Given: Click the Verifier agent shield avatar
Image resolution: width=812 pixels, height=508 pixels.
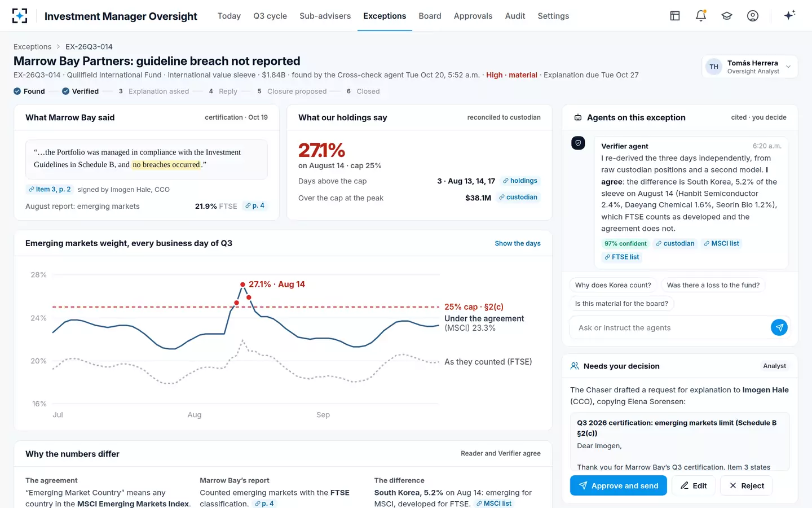Looking at the screenshot, I should click(578, 143).
